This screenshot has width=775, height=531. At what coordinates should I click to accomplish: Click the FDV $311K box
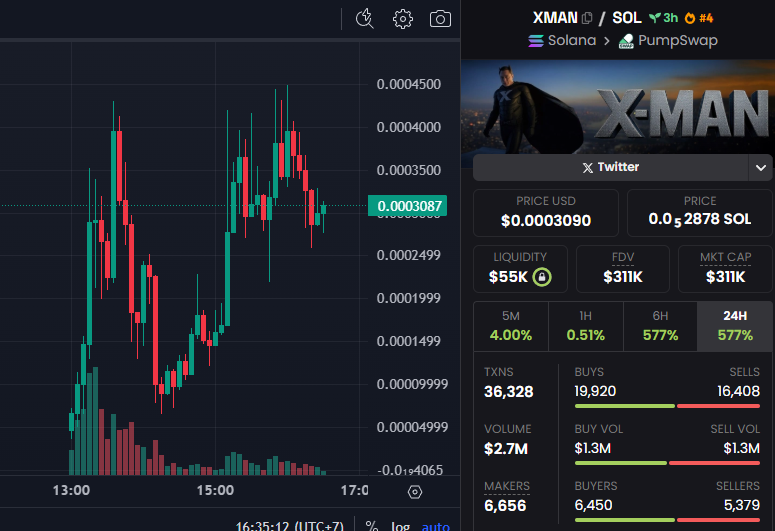tap(623, 269)
